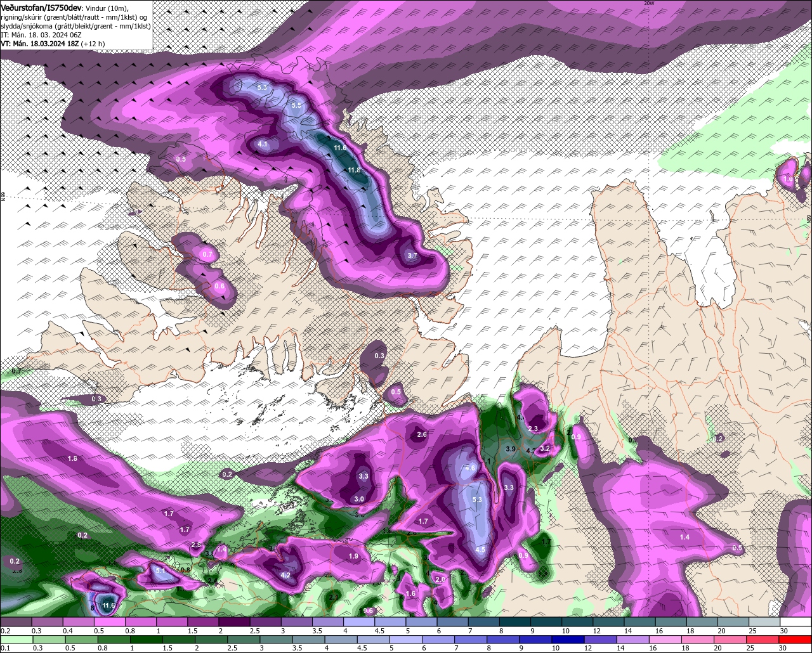Select the pink 16 swatch in the lower rain legend

(x=665, y=639)
